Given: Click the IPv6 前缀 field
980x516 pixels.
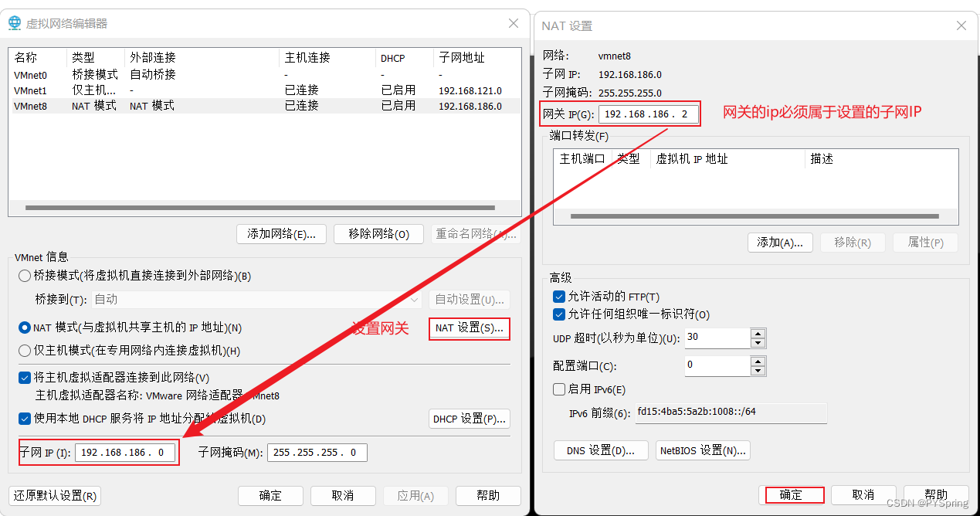Looking at the screenshot, I should [731, 412].
